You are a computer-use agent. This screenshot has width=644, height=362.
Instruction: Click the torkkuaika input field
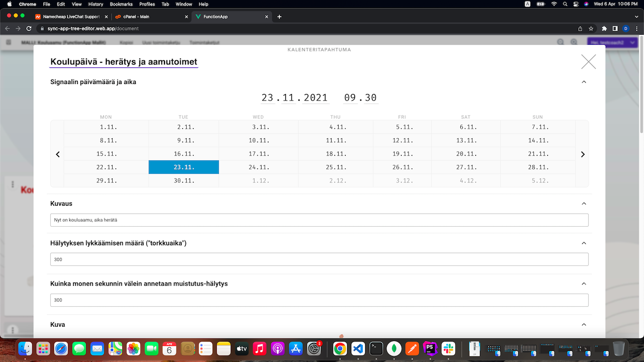point(319,259)
